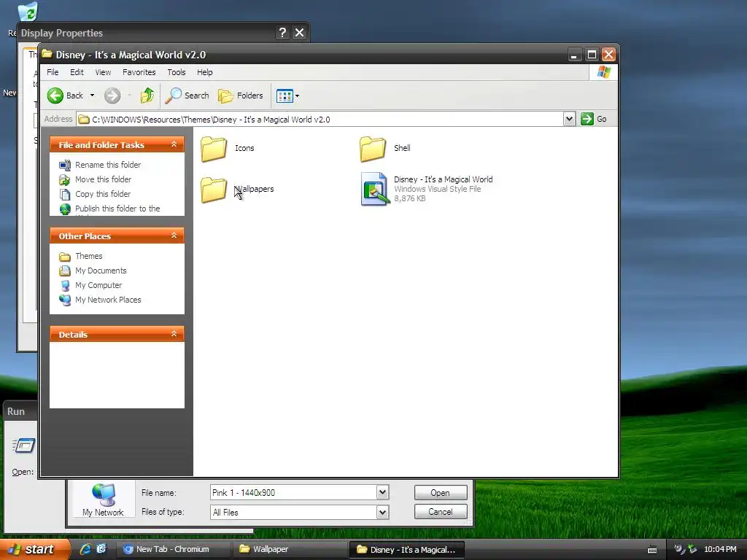Viewport: 747px width, 560px height.
Task: Click the Go arrow button
Action: tap(594, 119)
